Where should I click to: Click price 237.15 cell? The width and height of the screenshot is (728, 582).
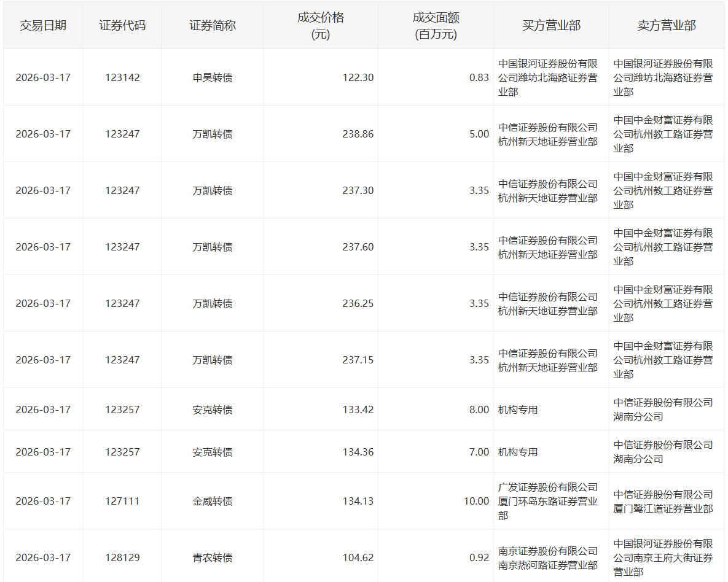pyautogui.click(x=358, y=360)
